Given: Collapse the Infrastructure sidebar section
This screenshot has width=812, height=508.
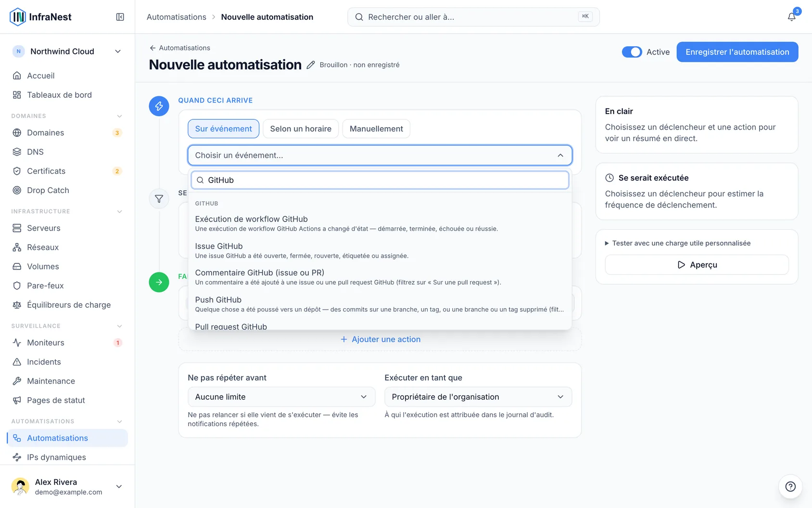Looking at the screenshot, I should coord(120,211).
